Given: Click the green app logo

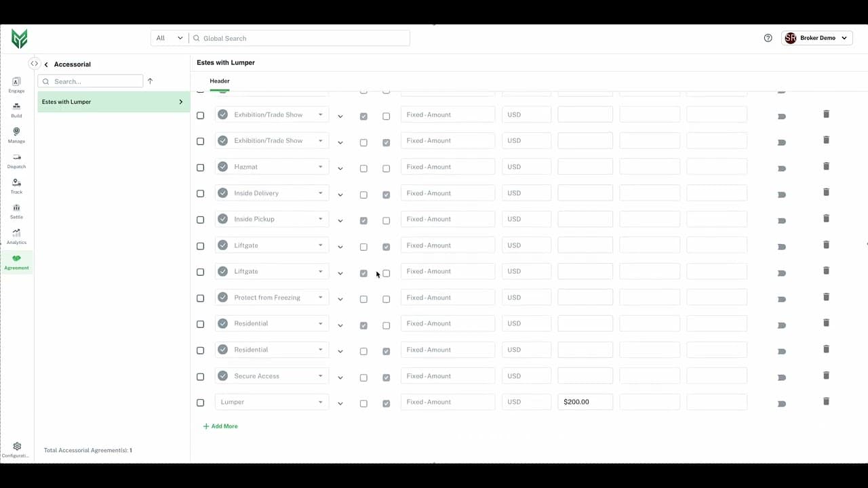Looking at the screenshot, I should [20, 39].
